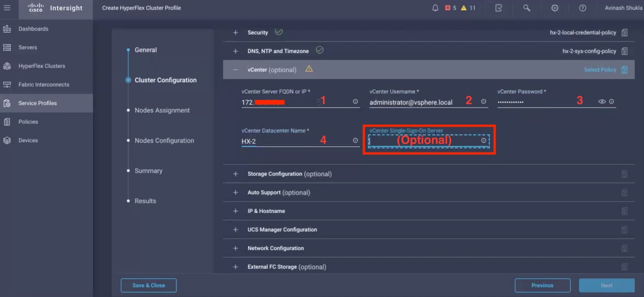Expand IP & Hostname section
Viewport: 644px width, 297px height.
(x=236, y=211)
